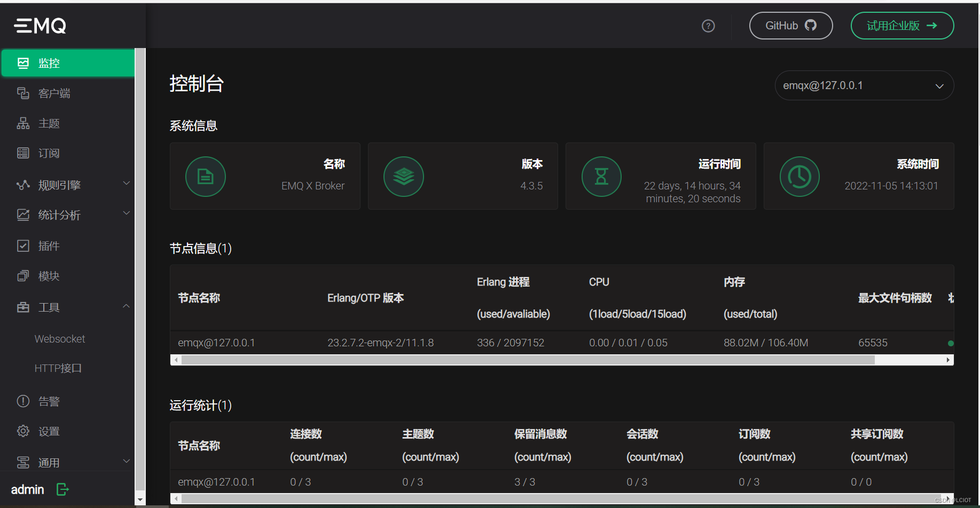Click the version value 4.3.5

pyautogui.click(x=531, y=186)
